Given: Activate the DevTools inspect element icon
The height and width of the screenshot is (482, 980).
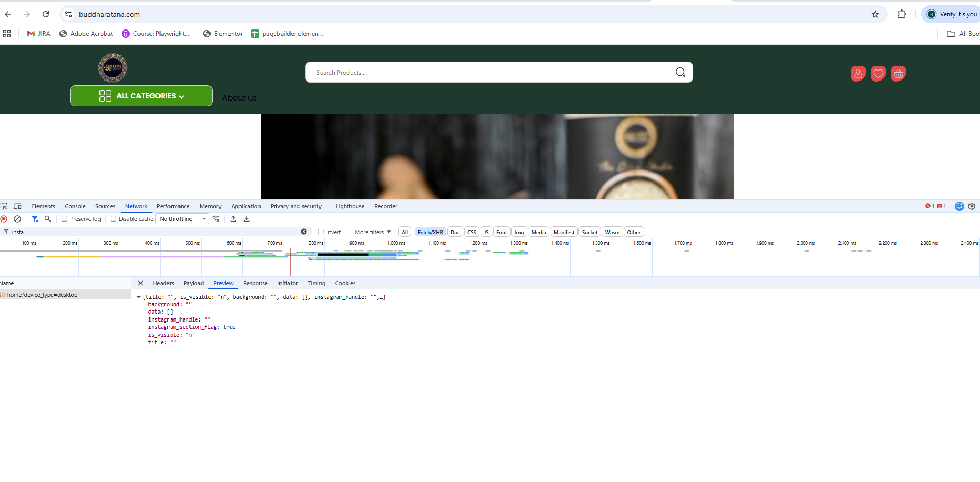Looking at the screenshot, I should pyautogui.click(x=4, y=206).
